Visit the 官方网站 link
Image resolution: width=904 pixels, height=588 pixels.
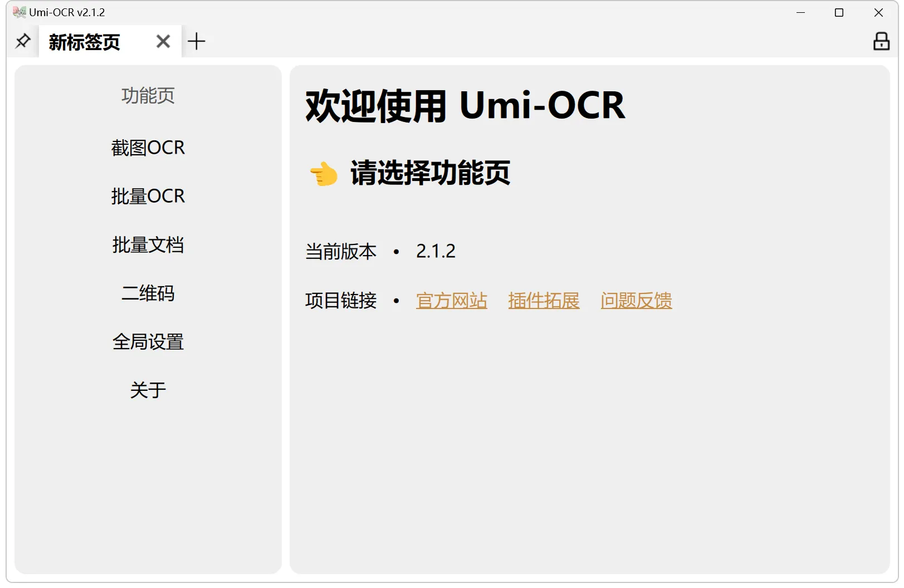coord(451,301)
